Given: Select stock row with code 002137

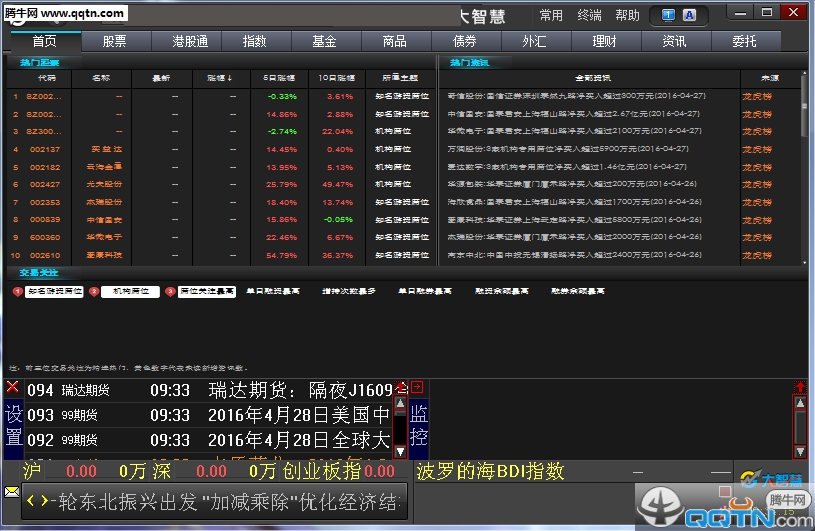Looking at the screenshot, I should tap(221, 150).
